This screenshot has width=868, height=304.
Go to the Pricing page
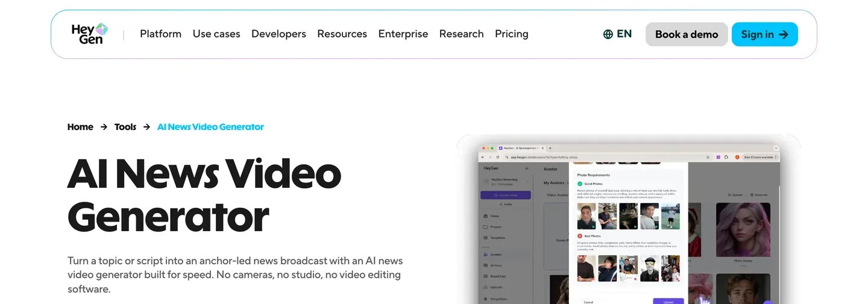(511, 34)
